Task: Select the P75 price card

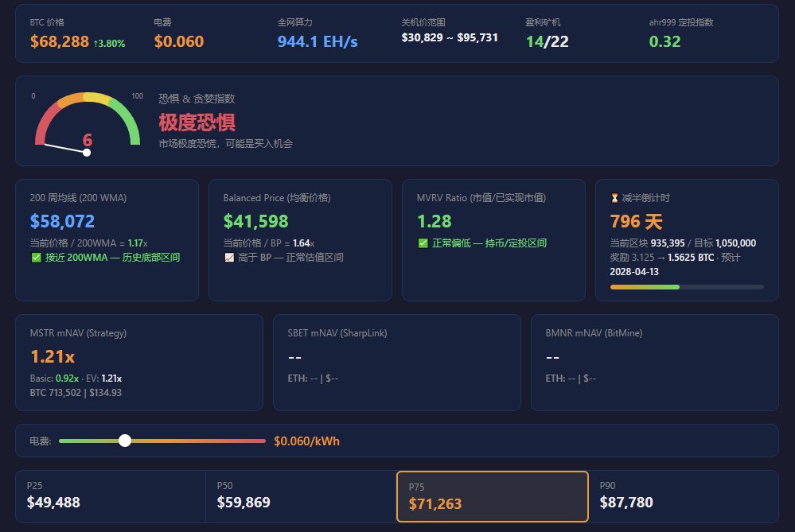Action: [x=493, y=496]
